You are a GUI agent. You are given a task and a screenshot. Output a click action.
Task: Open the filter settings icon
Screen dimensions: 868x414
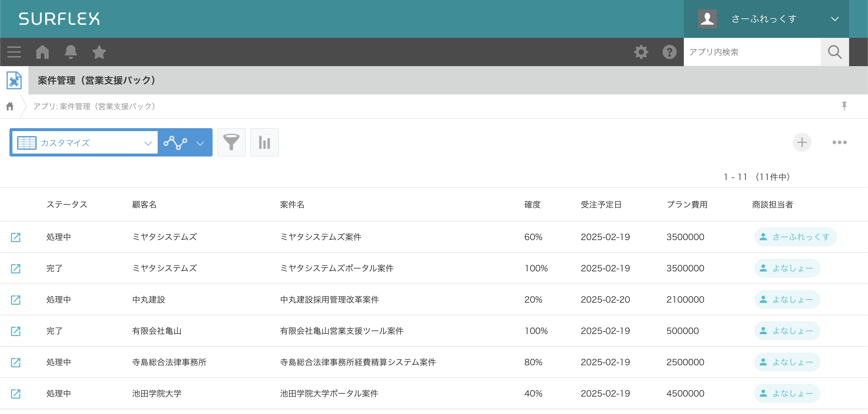[x=231, y=142]
